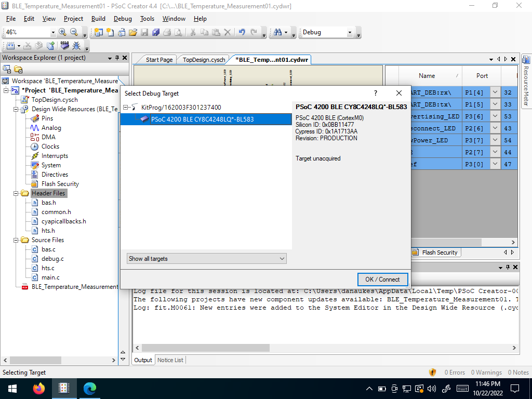Close the Select Debug Target dialog
Screen dimensions: 532x399
click(x=398, y=94)
